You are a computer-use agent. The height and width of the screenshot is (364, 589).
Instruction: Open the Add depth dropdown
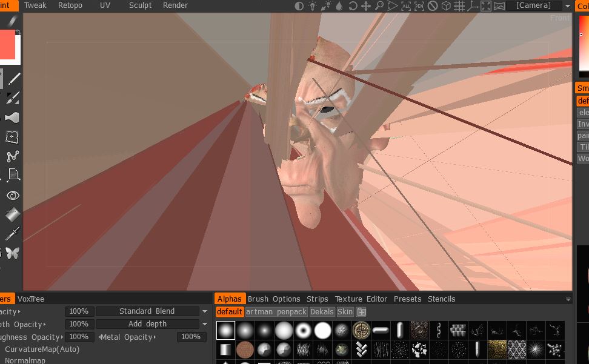pyautogui.click(x=147, y=324)
